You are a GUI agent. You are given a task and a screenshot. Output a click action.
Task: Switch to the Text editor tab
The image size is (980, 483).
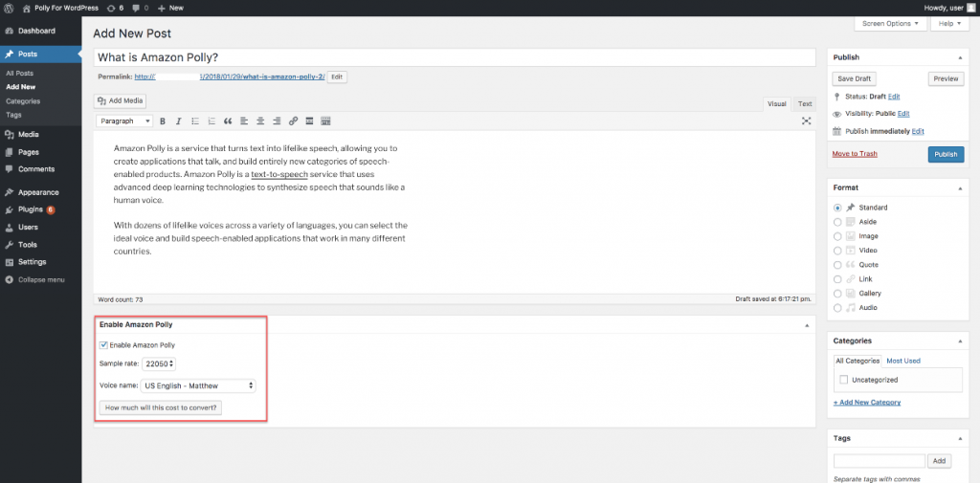pos(805,103)
